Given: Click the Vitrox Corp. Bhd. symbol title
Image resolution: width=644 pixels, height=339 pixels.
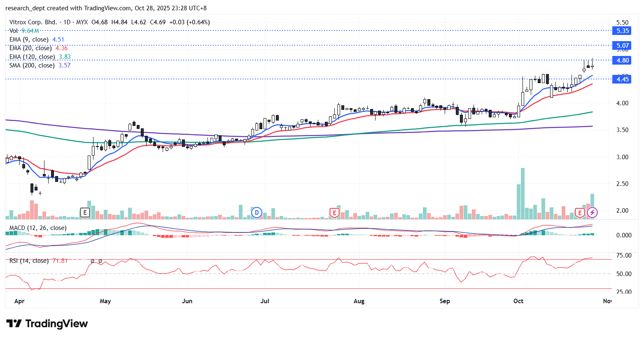Looking at the screenshot, I should (33, 22).
